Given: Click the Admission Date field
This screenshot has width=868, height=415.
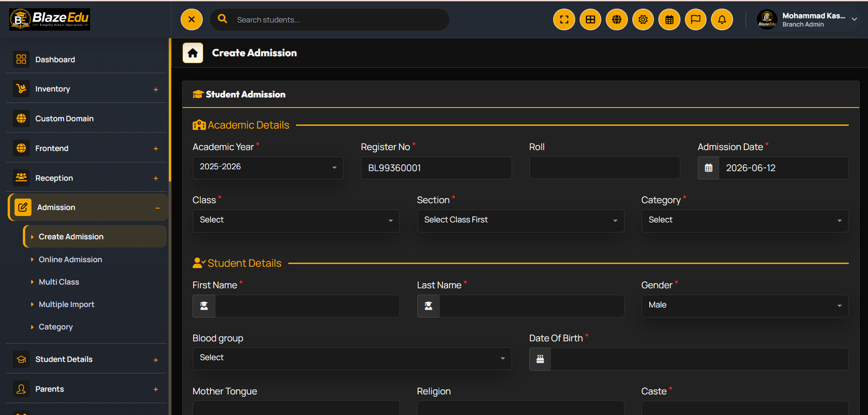Looking at the screenshot, I should [783, 168].
